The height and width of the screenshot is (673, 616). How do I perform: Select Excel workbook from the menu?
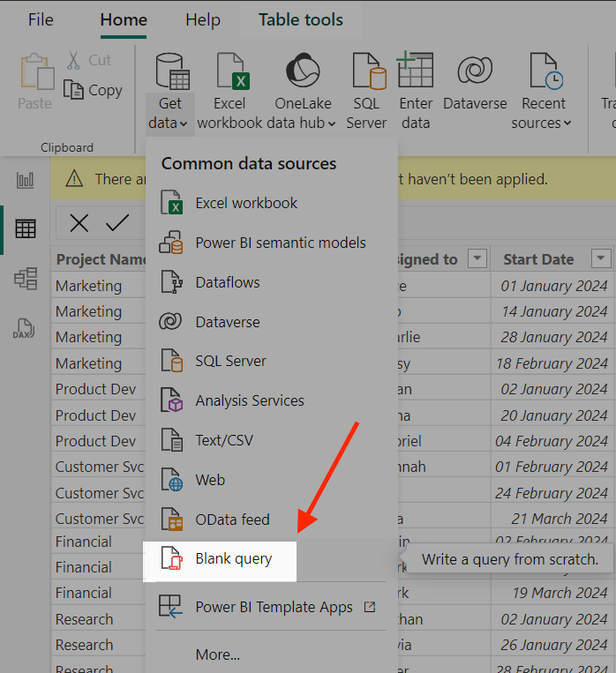[x=271, y=203]
